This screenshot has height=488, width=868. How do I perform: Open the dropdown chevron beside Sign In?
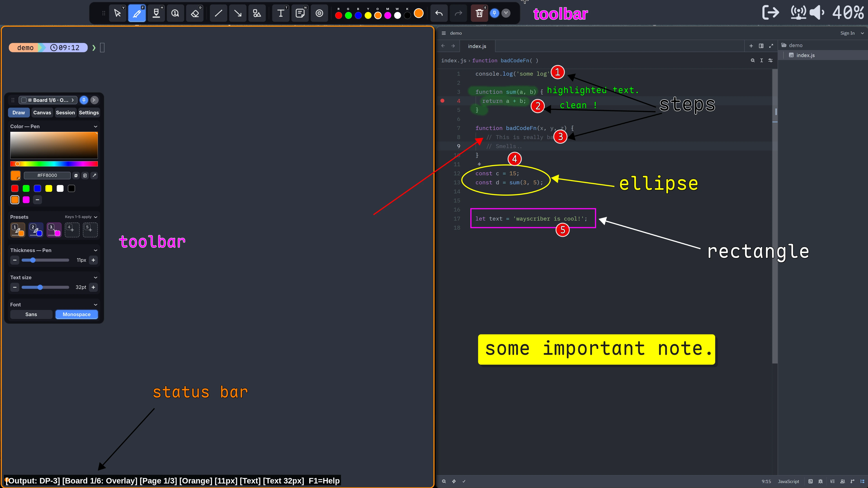click(862, 33)
